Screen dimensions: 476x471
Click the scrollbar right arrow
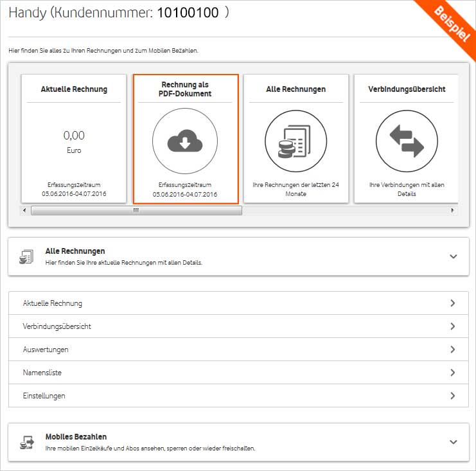tap(452, 210)
